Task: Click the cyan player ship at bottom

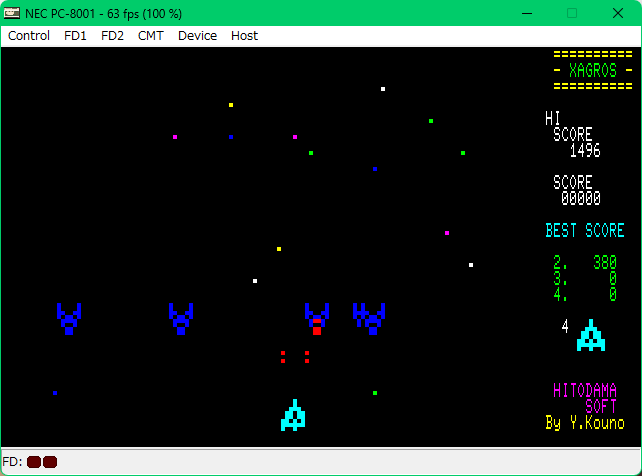Action: click(293, 415)
